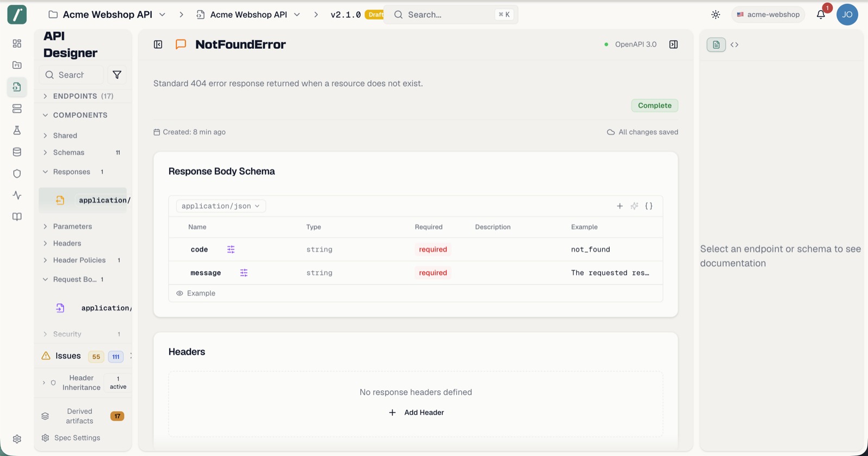The width and height of the screenshot is (868, 456).
Task: Open the JO user avatar menu
Action: click(x=847, y=15)
